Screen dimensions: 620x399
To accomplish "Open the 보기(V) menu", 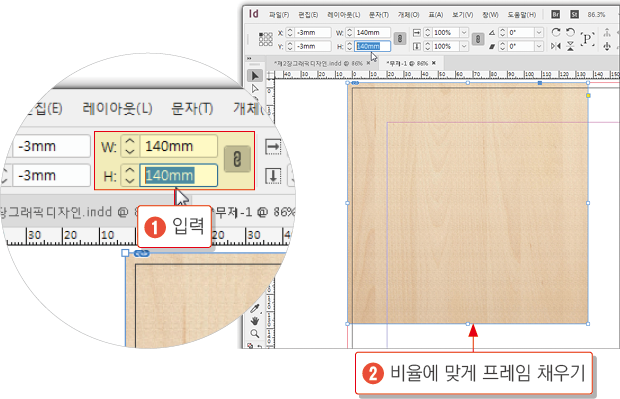I will pos(463,15).
